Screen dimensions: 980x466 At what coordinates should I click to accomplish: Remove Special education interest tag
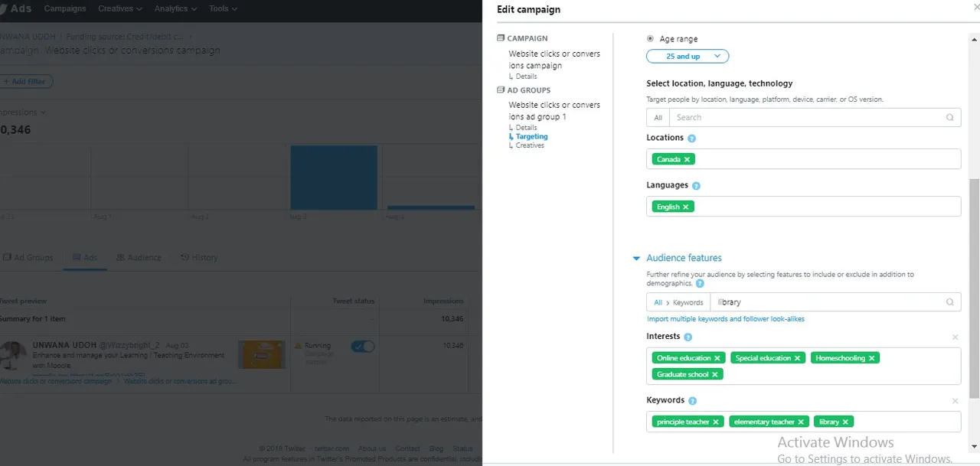coord(797,358)
